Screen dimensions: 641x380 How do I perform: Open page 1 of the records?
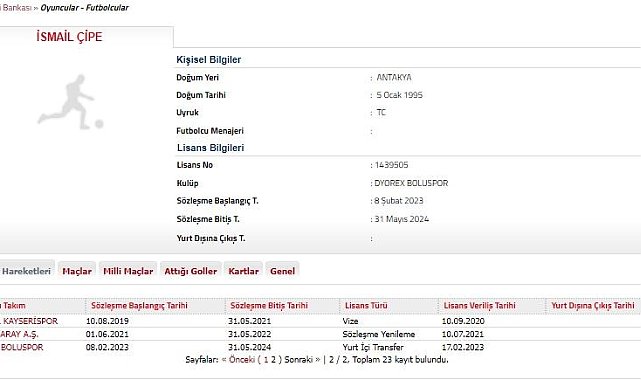tap(266, 360)
